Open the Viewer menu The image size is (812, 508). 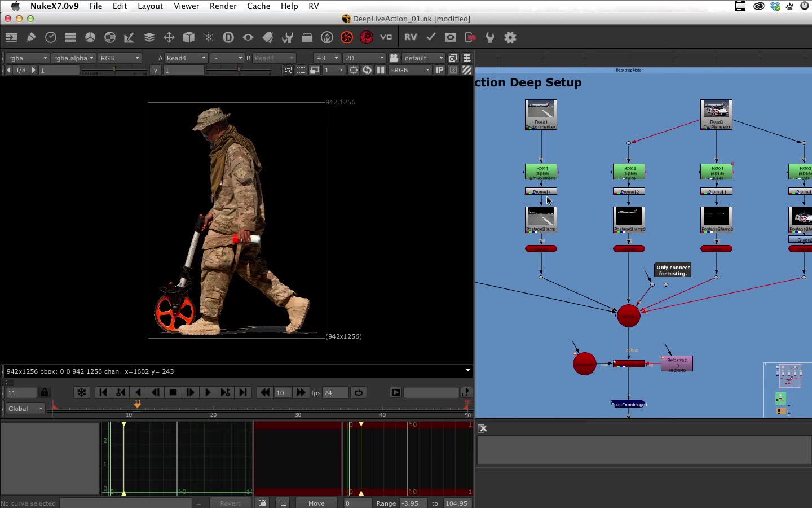186,6
